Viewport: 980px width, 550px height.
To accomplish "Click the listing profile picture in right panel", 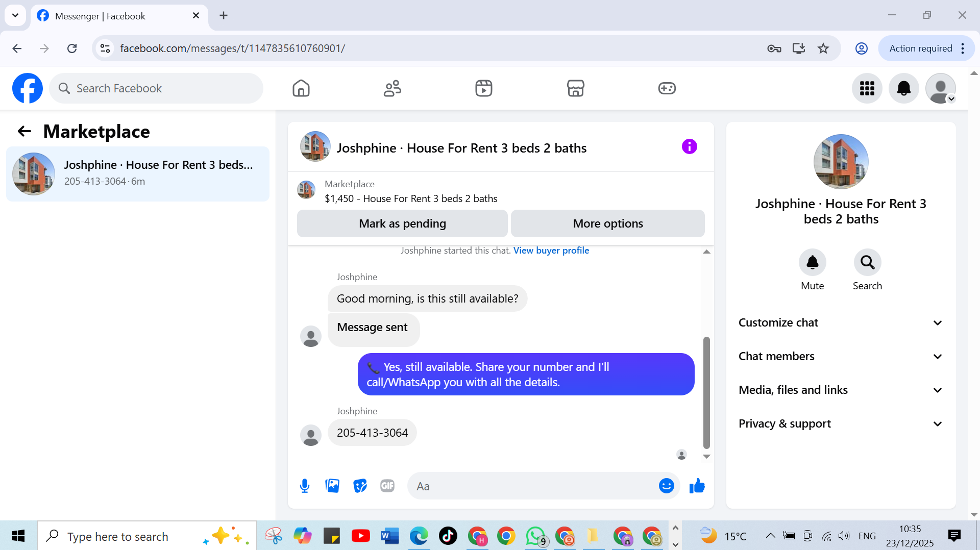I will pos(841,162).
